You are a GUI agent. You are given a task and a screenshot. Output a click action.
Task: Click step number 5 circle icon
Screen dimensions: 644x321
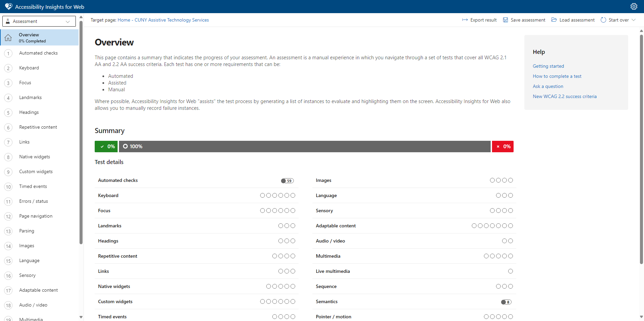(x=8, y=113)
